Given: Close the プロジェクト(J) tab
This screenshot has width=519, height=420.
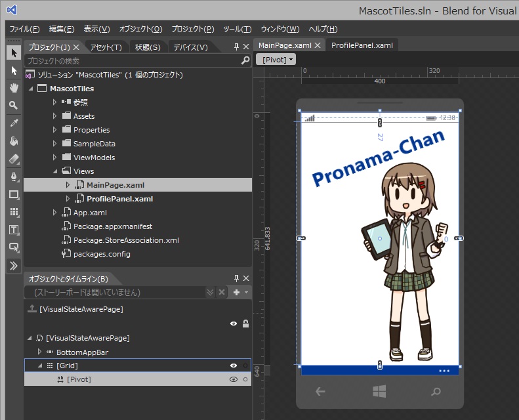Looking at the screenshot, I should 76,47.
